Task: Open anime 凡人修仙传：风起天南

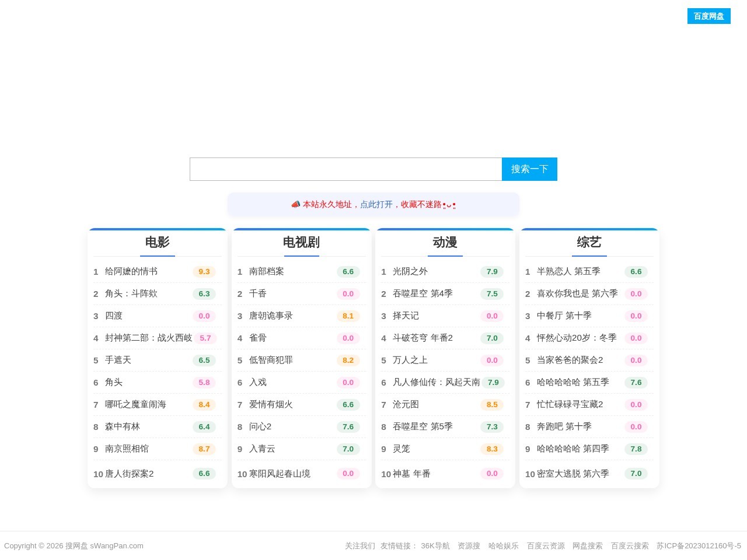Action: click(x=436, y=382)
